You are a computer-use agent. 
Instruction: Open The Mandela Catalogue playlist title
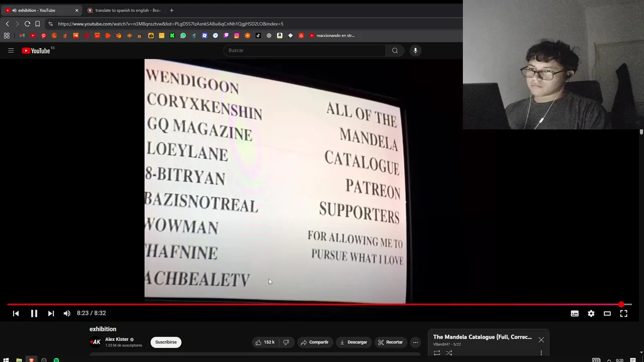pos(482,337)
